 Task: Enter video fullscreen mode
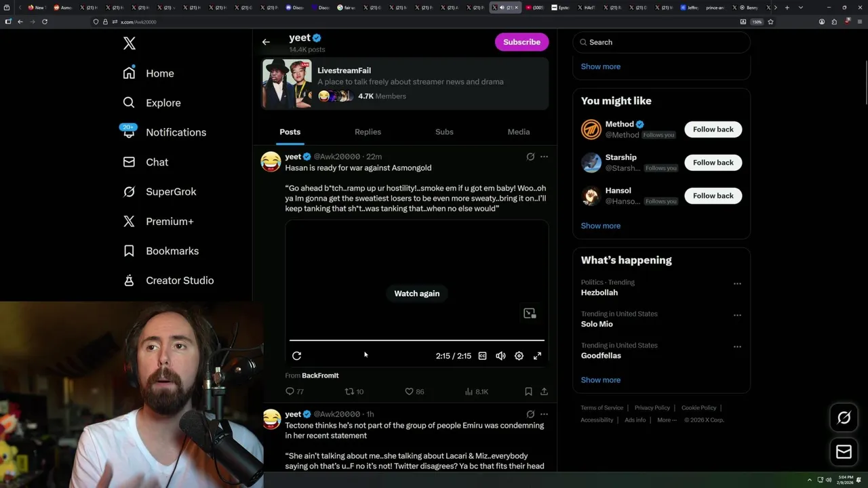tap(537, 356)
